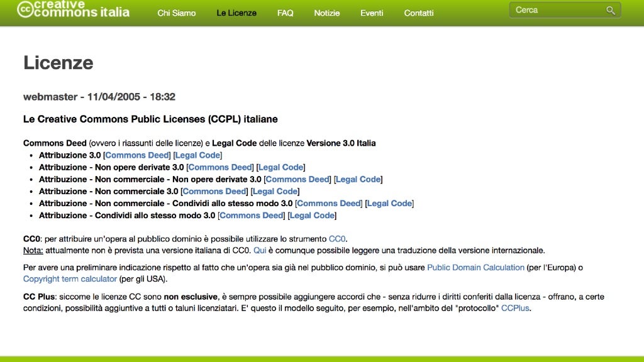Open Commons Deed for Attribuzione - Condividi allo stesso modo 3.0
The width and height of the screenshot is (644, 362).
[x=252, y=216]
